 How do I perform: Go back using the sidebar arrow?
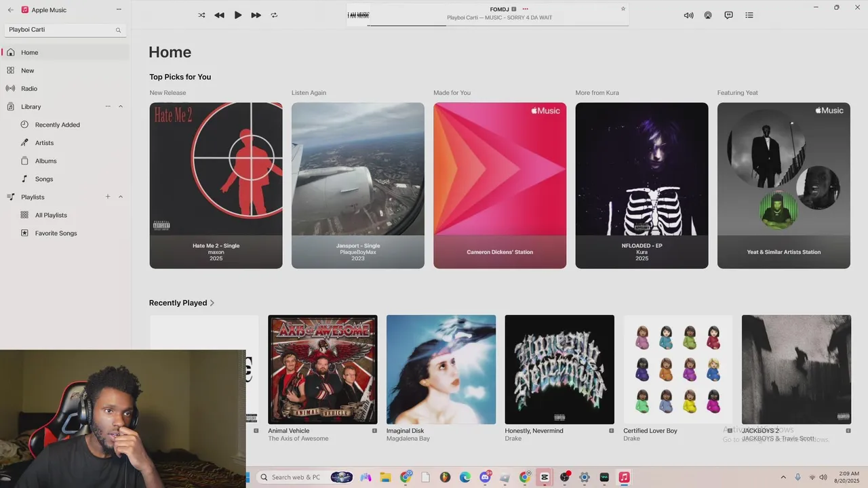click(10, 10)
